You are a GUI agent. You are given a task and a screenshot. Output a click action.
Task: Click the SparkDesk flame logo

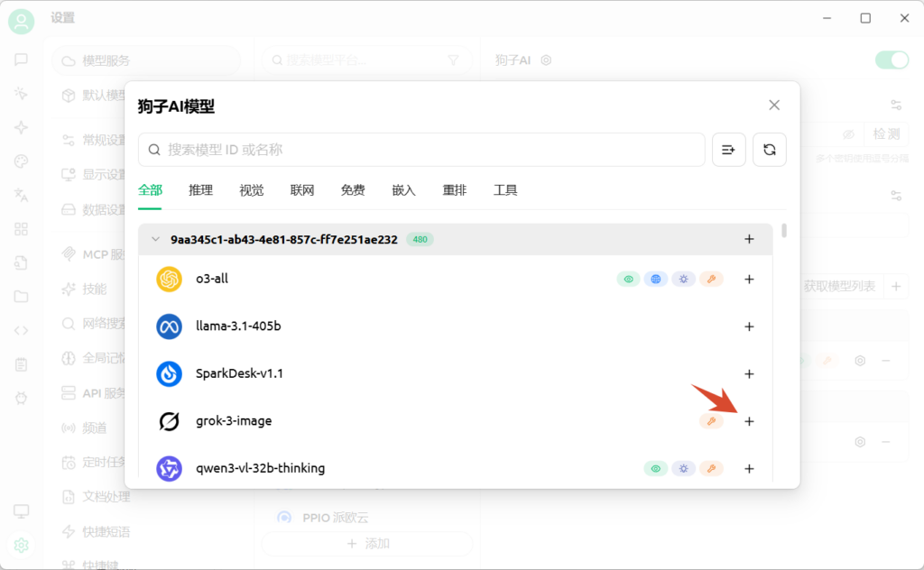coord(169,374)
